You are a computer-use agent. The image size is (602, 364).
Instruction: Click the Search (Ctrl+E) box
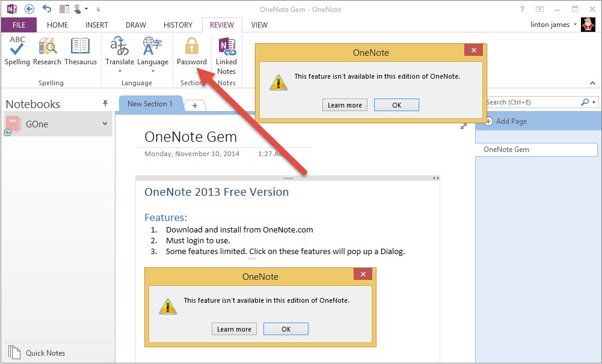coord(532,102)
